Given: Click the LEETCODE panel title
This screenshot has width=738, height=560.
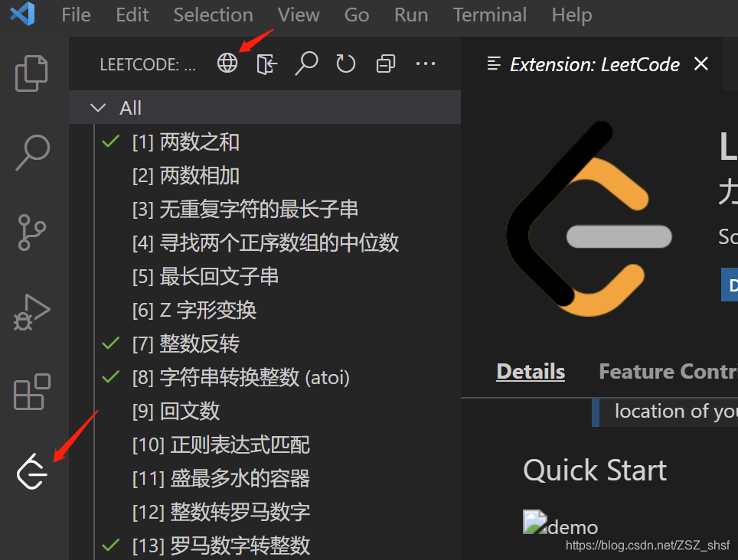Looking at the screenshot, I should point(147,64).
